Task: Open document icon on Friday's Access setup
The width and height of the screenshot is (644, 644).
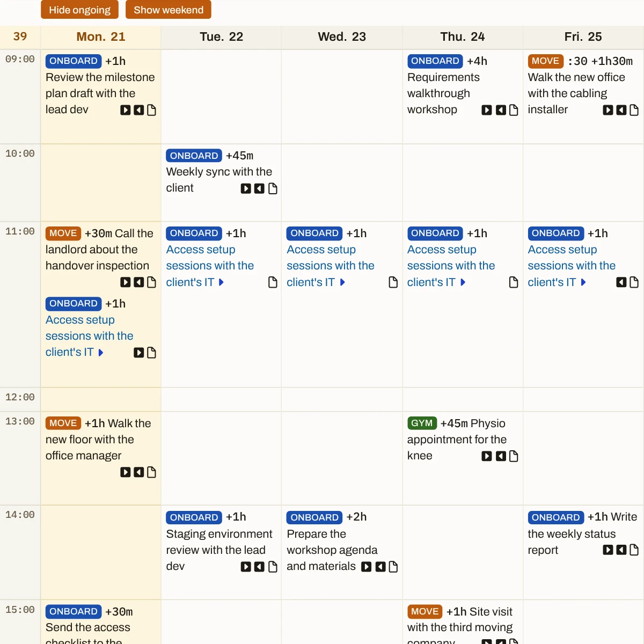Action: 634,282
